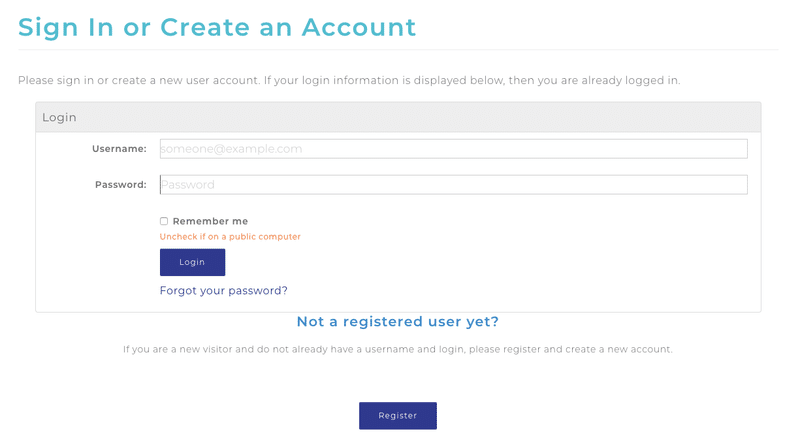
Task: Click the horizontal divider below the page title
Action: tap(398, 49)
